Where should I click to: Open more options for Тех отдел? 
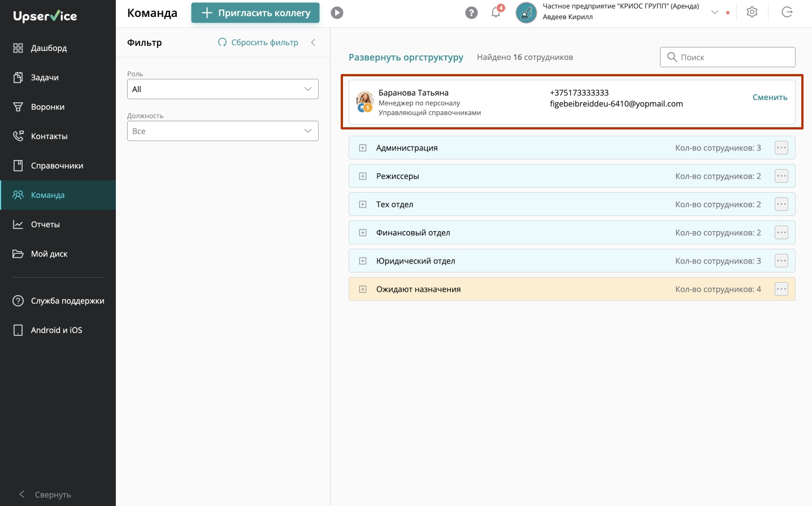coord(781,204)
